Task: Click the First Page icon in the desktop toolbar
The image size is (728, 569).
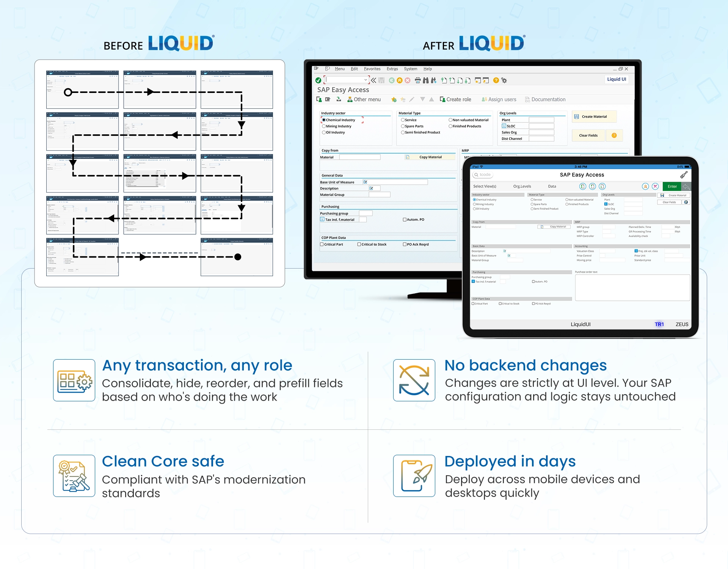Action: (444, 80)
